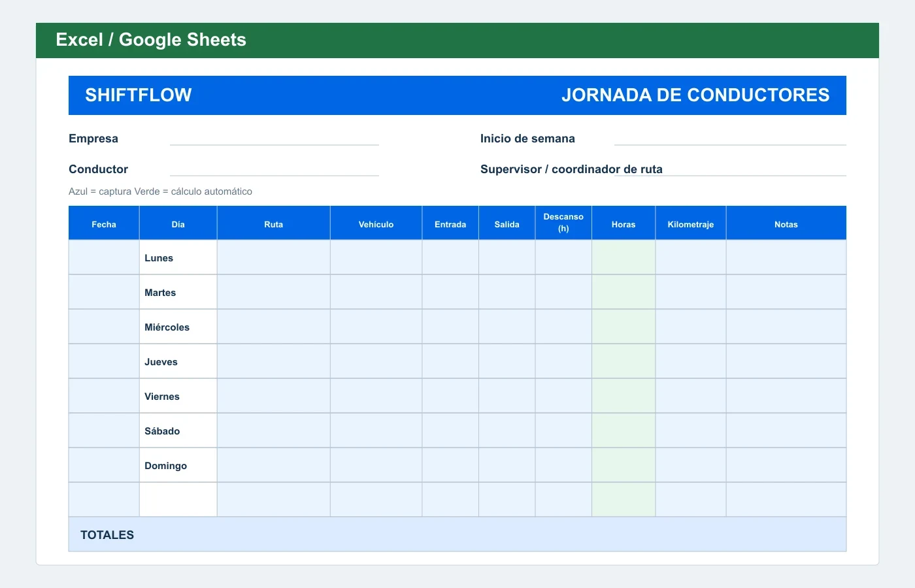Select the green Horas cell for Domingo

point(624,465)
